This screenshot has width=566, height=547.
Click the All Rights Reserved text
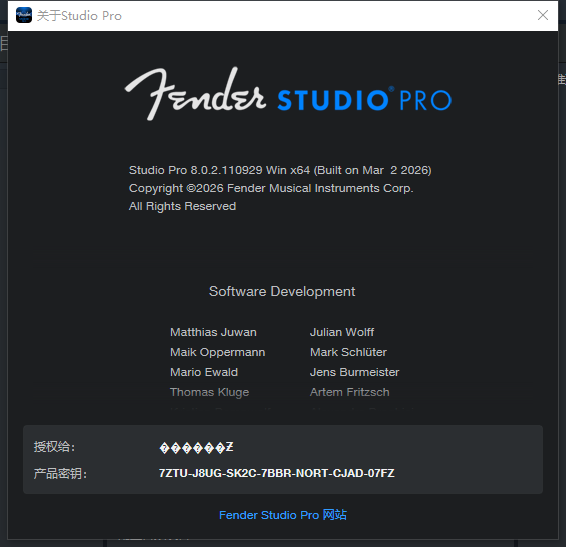182,206
